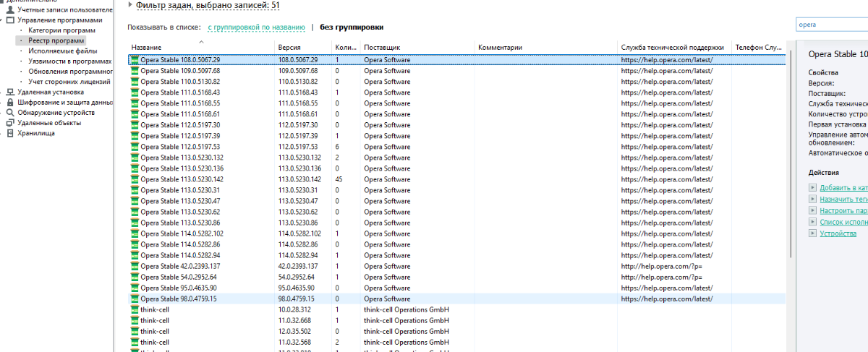Click icon of Opera Stable 113.0.5230.142 row
The width and height of the screenshot is (868, 352).
coord(135,179)
